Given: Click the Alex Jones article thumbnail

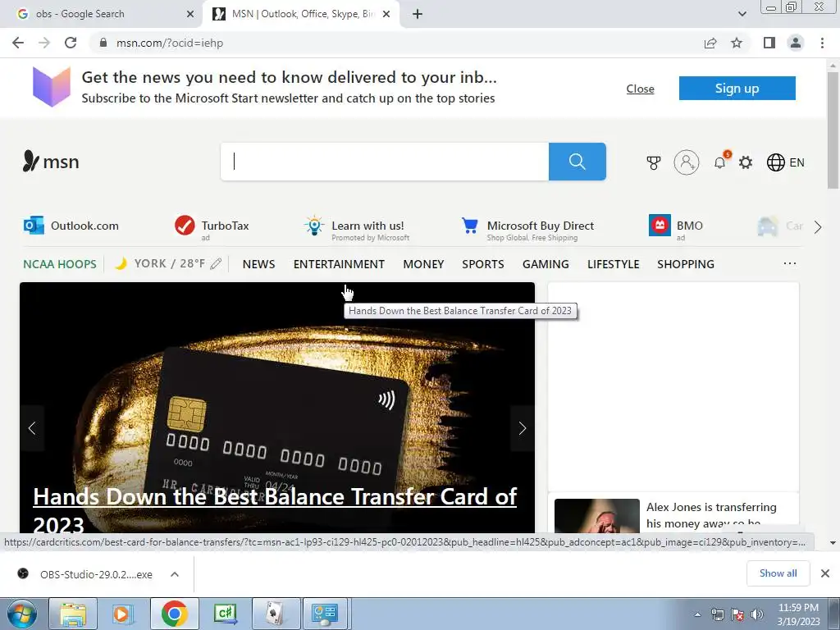Looking at the screenshot, I should 597,515.
